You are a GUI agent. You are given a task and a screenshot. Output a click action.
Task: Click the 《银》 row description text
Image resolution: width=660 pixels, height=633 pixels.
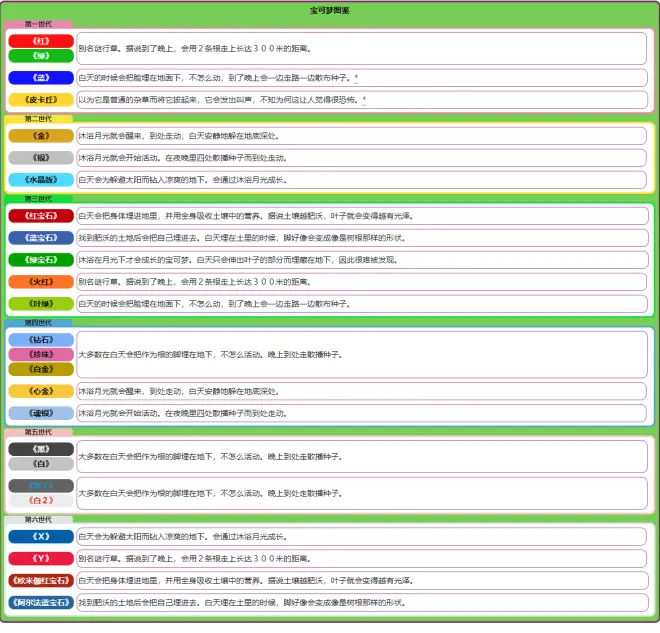click(183, 158)
